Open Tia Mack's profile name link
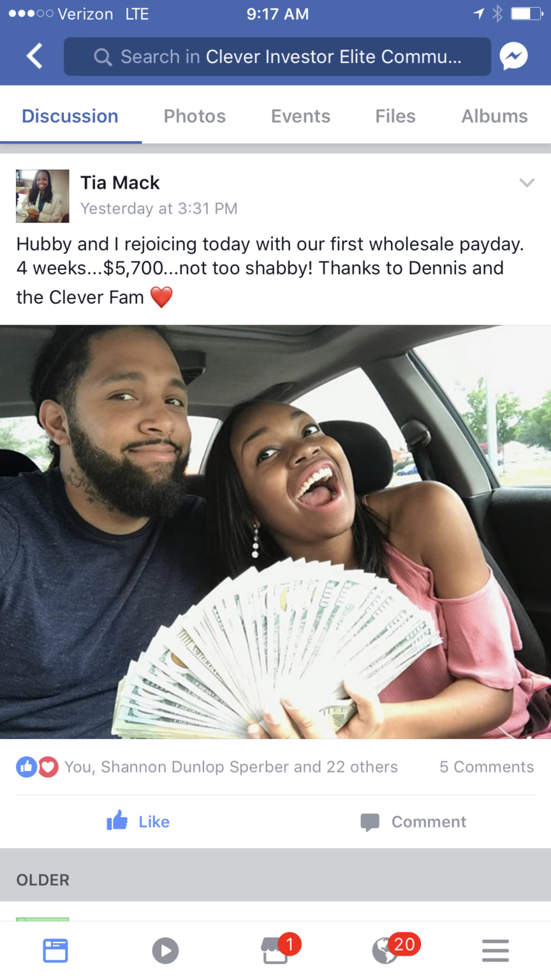The width and height of the screenshot is (551, 980). 120,183
